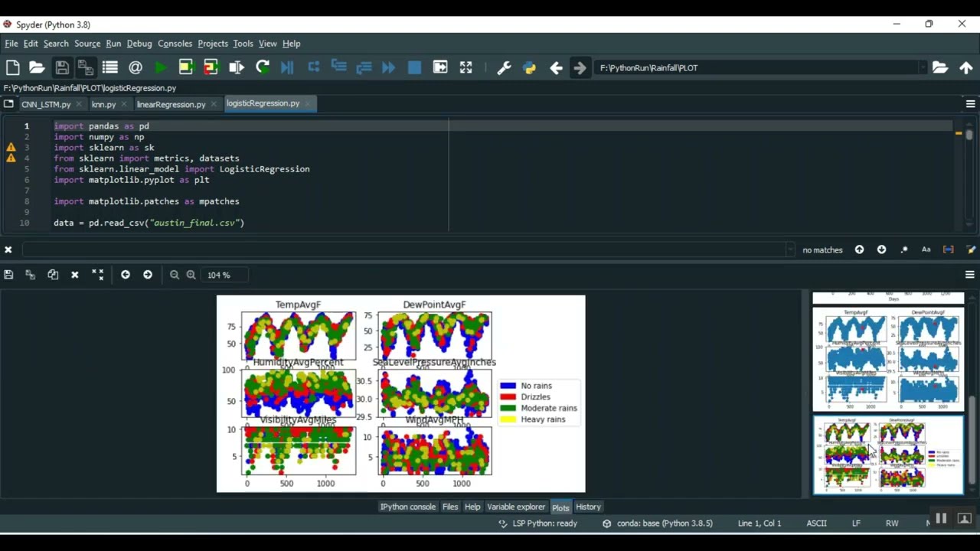Switch to the Variable explorer pane

[x=516, y=507]
